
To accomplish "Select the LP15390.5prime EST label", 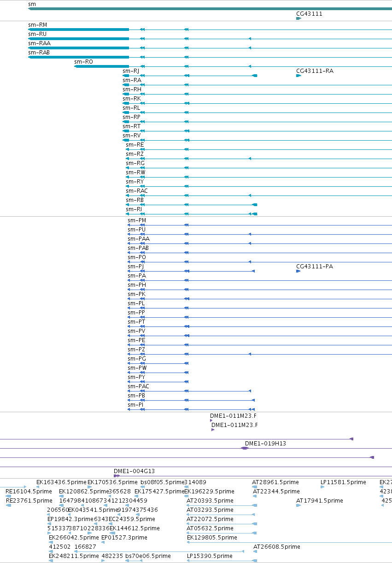I will [x=209, y=556].
